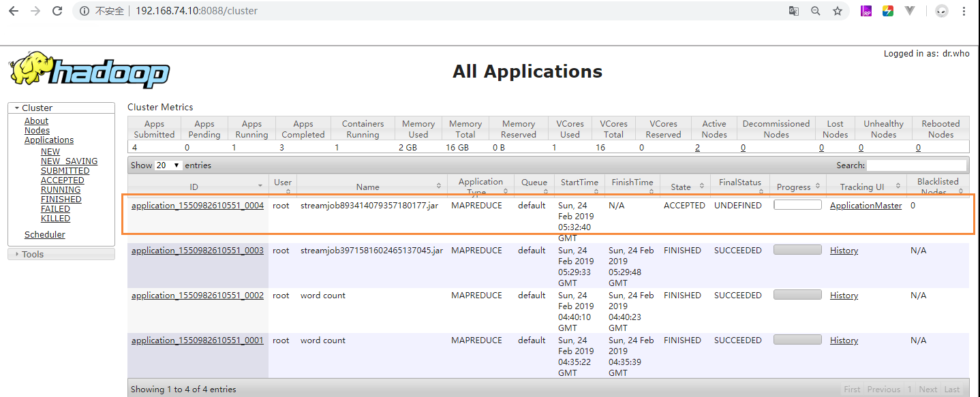The width and height of the screenshot is (980, 397).
Task: Filter applications by NEW_SAVING state
Action: (x=69, y=161)
